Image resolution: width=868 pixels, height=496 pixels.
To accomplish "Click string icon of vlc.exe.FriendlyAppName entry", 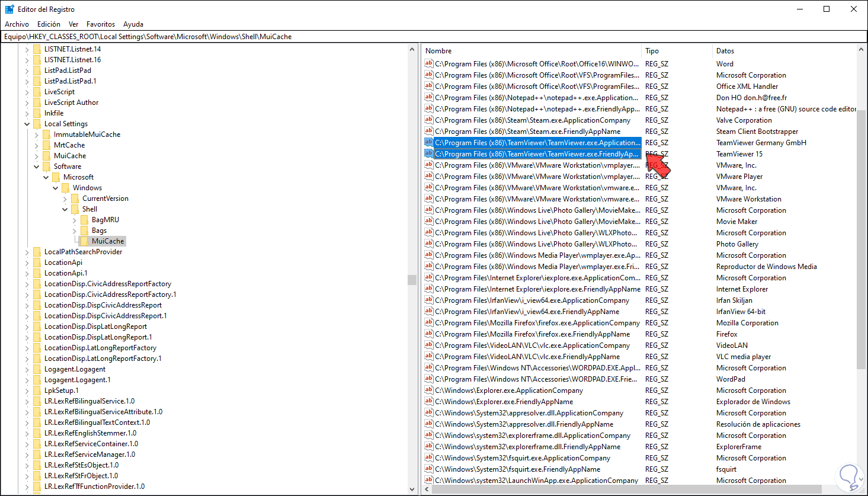I will click(429, 356).
